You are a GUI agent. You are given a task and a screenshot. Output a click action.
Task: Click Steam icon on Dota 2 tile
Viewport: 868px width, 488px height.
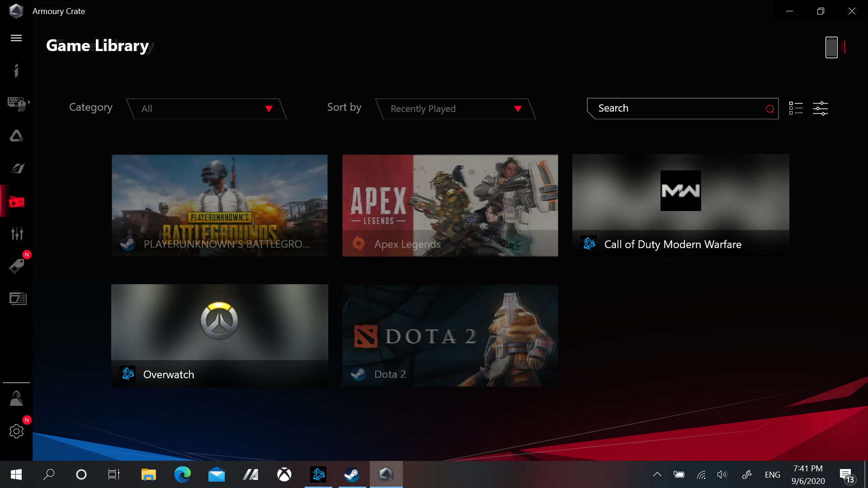[x=359, y=374]
